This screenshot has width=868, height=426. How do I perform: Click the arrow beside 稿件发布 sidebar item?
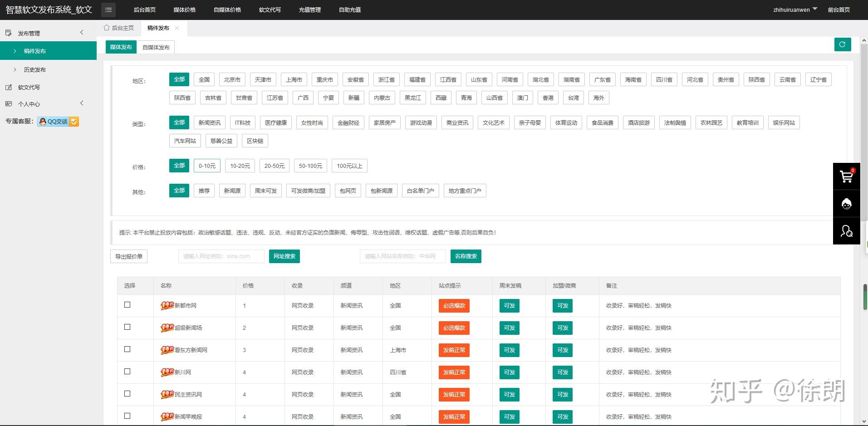[15, 51]
